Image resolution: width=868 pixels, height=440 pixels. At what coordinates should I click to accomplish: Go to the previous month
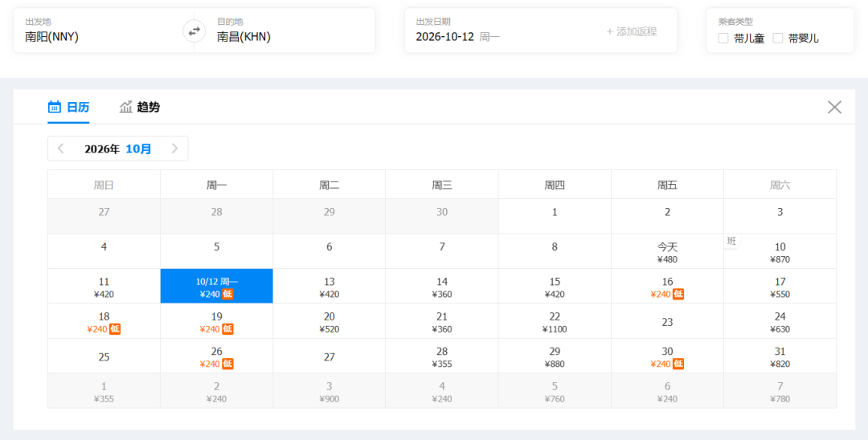(61, 149)
